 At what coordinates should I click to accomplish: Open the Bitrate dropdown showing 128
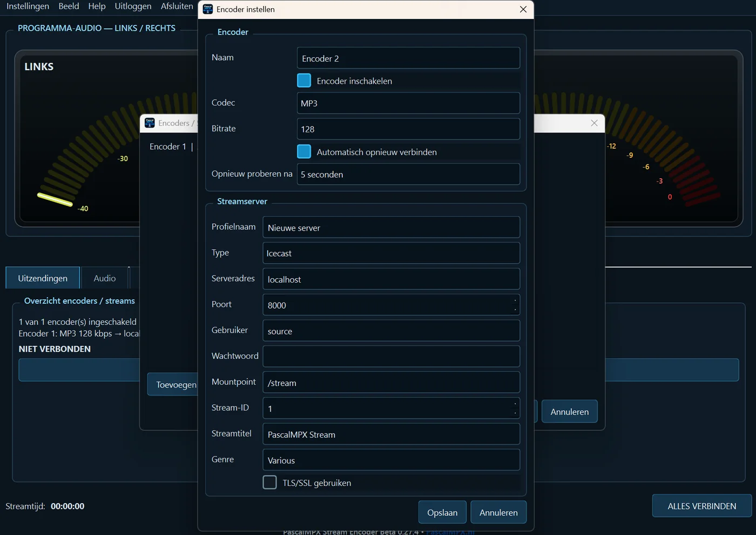[x=408, y=129]
